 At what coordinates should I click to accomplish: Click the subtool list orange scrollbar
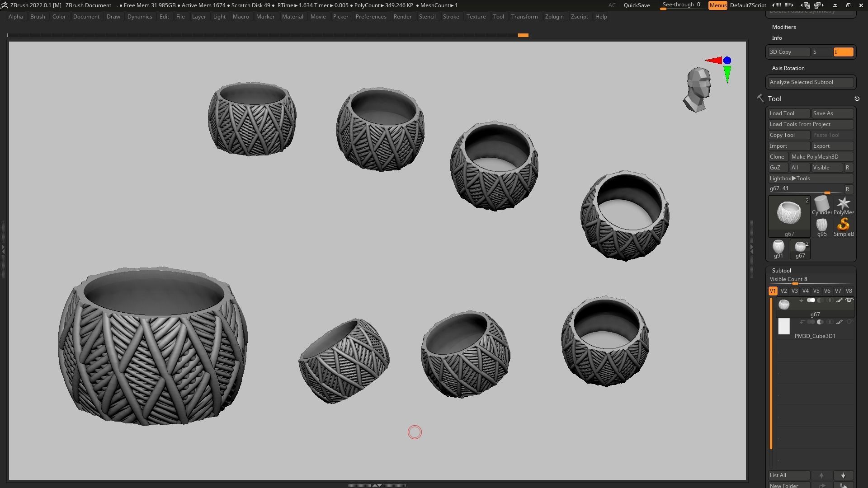(771, 374)
